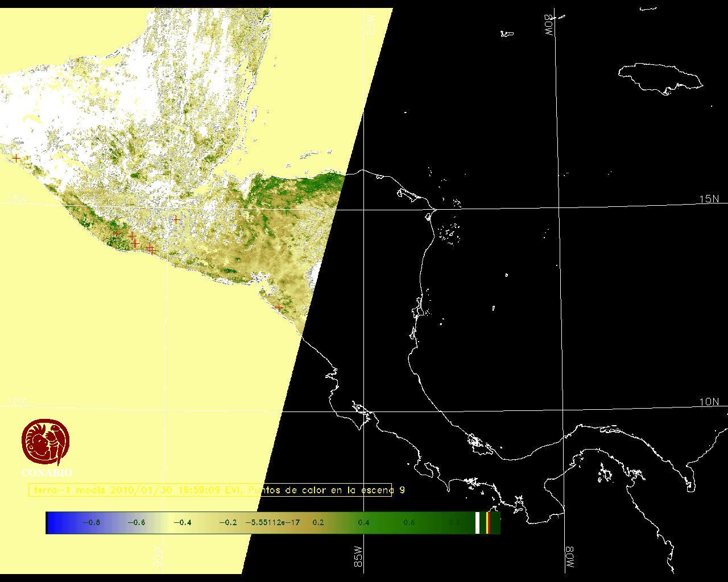Click the white stripe at color bar end
Image resolution: width=728 pixels, height=582 pixels.
[x=477, y=523]
